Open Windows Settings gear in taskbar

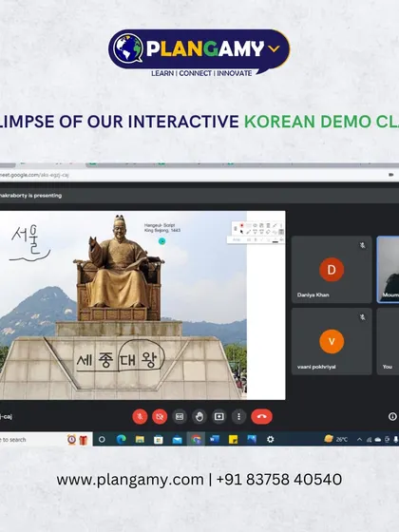pyautogui.click(x=271, y=439)
